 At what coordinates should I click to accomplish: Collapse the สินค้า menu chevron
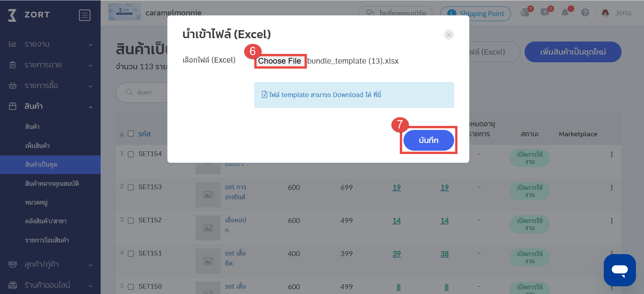[91, 107]
